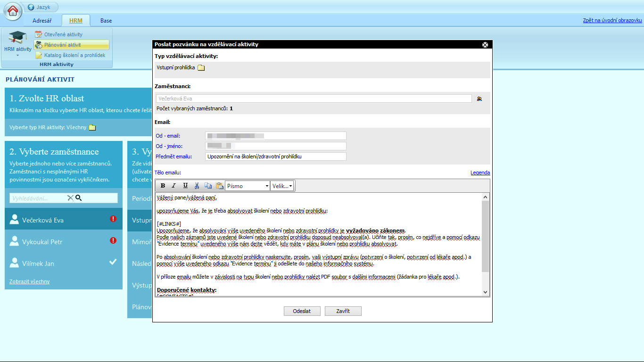
Task: Click the Večerková Eva employees field in dialog
Action: 314,99
